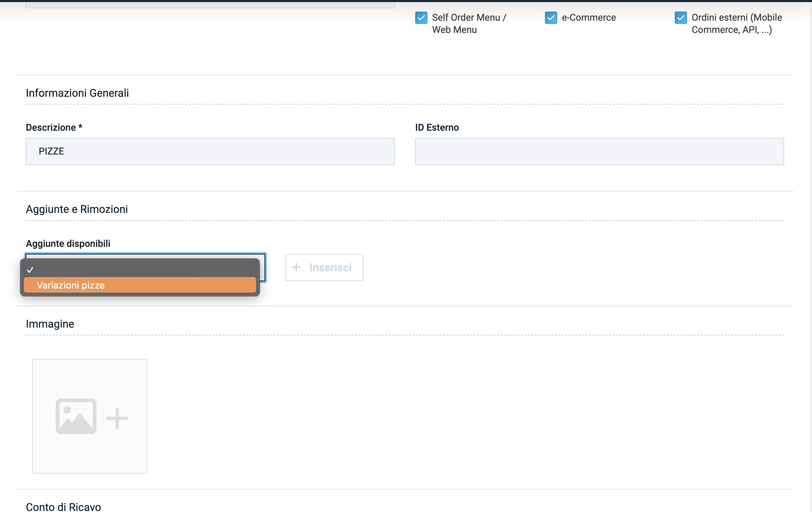Focus the Descrizione field containing PIZZE
Viewport: 812px width, 512px height.
point(210,151)
